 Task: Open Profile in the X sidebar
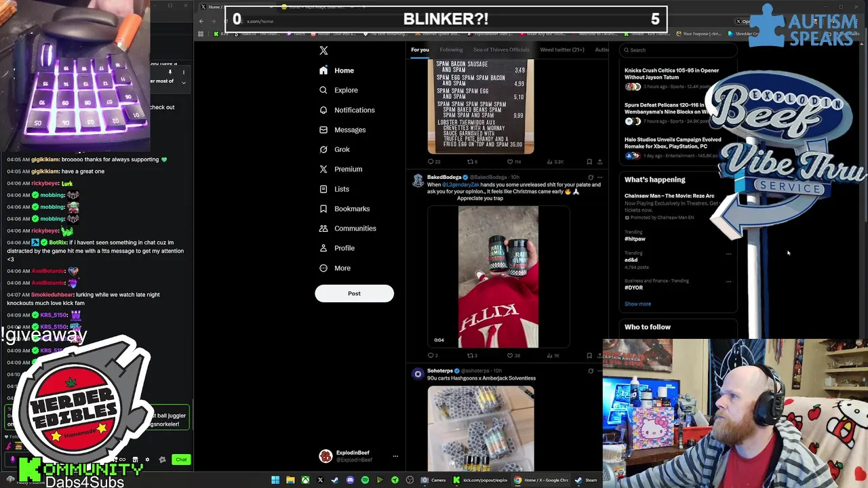(x=337, y=248)
